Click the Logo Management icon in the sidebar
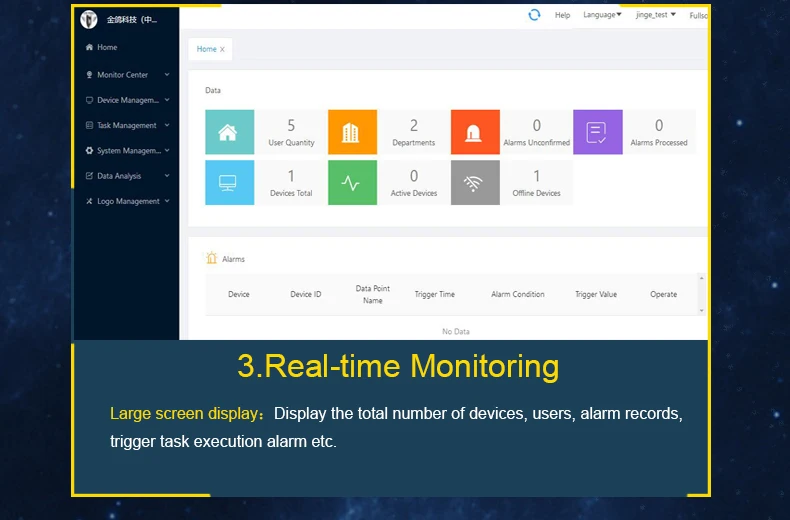The image size is (790, 520). coord(89,201)
